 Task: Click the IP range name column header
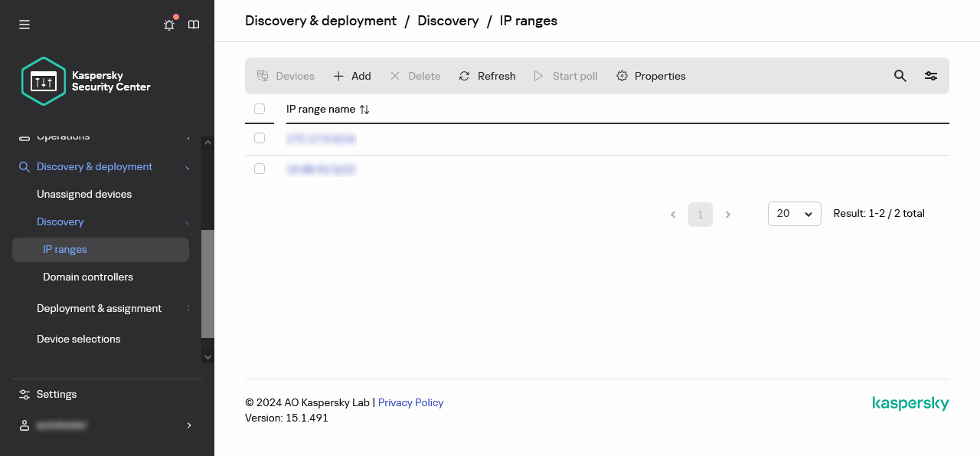click(x=321, y=109)
